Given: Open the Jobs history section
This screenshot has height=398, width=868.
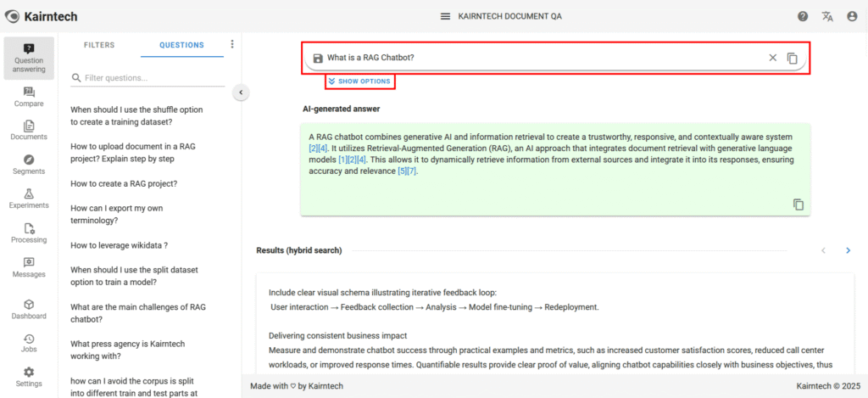Looking at the screenshot, I should click(x=29, y=343).
